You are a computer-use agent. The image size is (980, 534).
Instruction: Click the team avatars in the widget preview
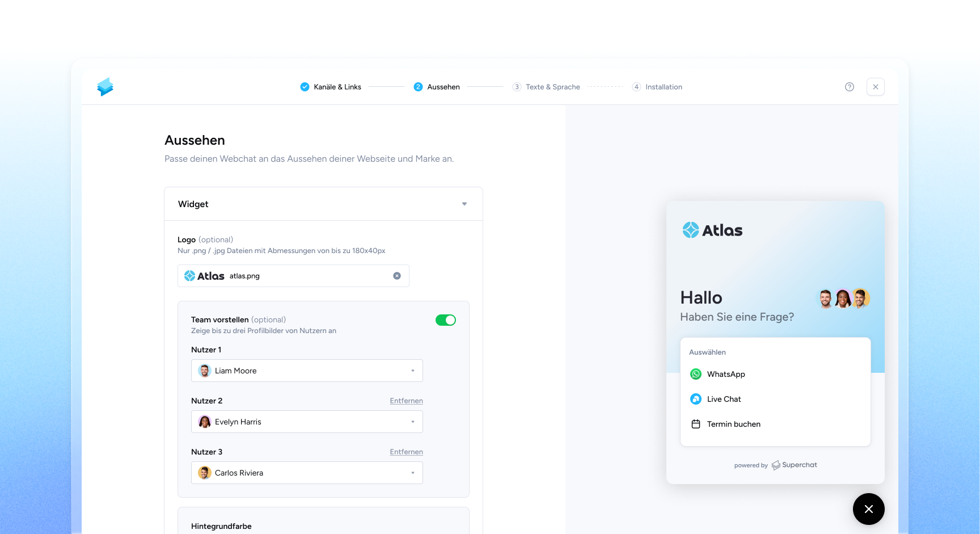pyautogui.click(x=843, y=298)
